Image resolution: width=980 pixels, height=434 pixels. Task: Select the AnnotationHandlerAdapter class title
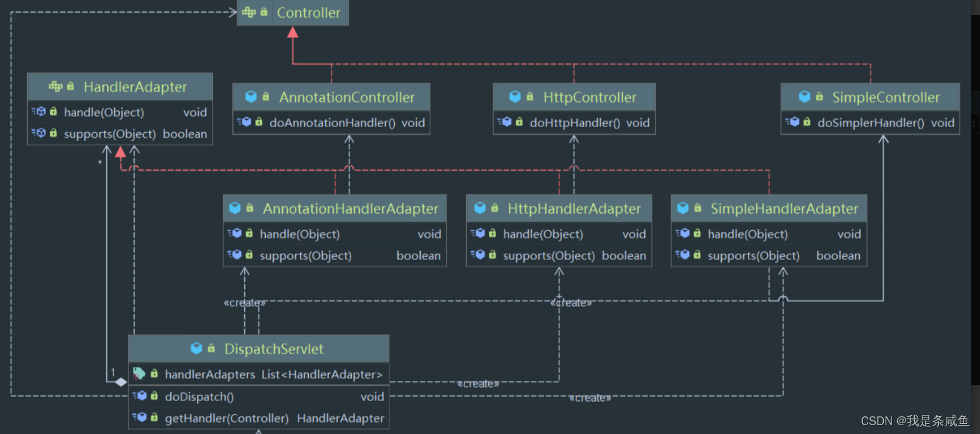(350, 209)
